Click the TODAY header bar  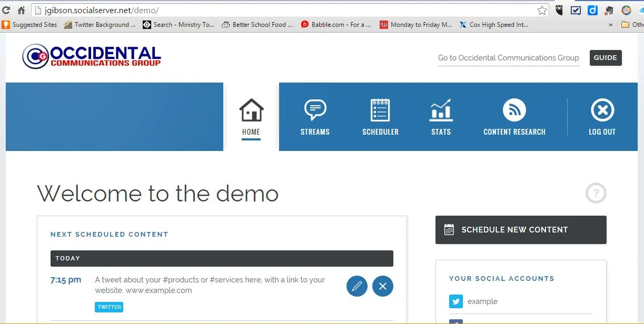[222, 258]
